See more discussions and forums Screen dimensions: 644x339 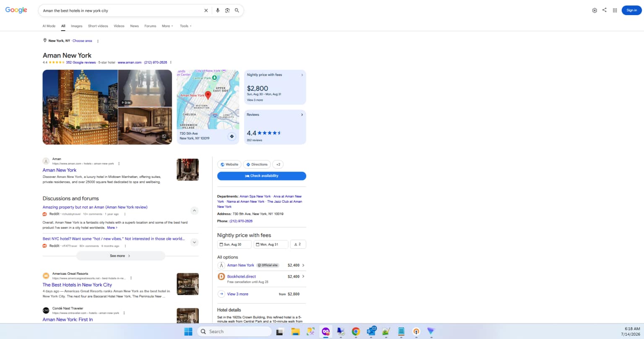(x=121, y=256)
